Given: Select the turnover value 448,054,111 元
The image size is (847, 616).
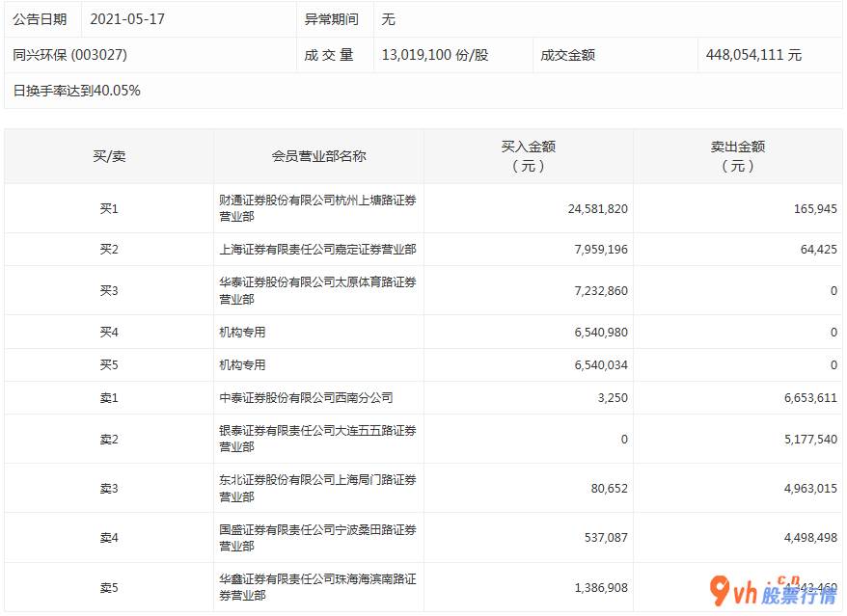Looking at the screenshot, I should tap(753, 55).
